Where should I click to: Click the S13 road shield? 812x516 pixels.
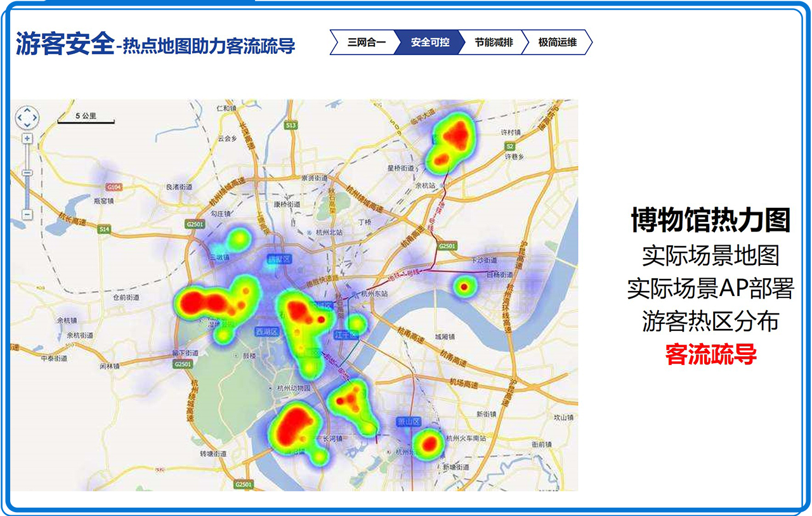point(291,126)
